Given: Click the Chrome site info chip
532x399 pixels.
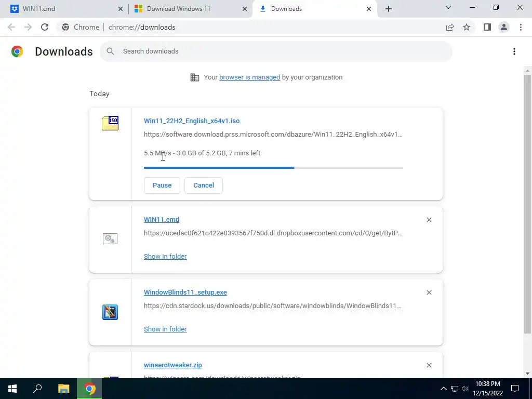Looking at the screenshot, I should (x=81, y=27).
